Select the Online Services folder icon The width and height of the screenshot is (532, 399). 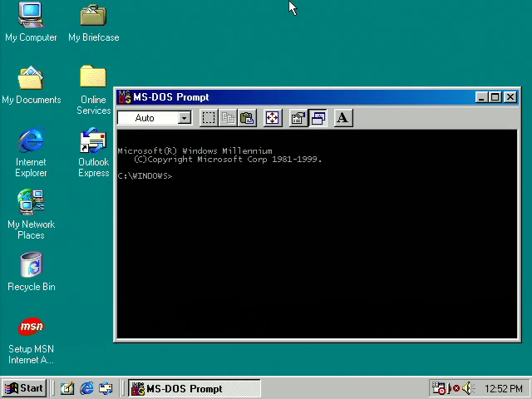tap(93, 90)
